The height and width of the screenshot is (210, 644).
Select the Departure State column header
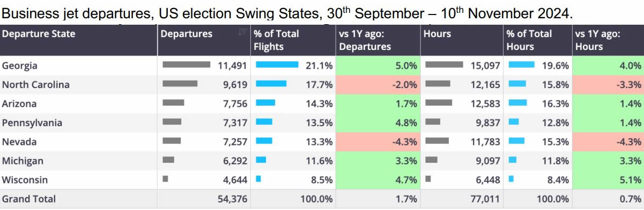pos(39,34)
